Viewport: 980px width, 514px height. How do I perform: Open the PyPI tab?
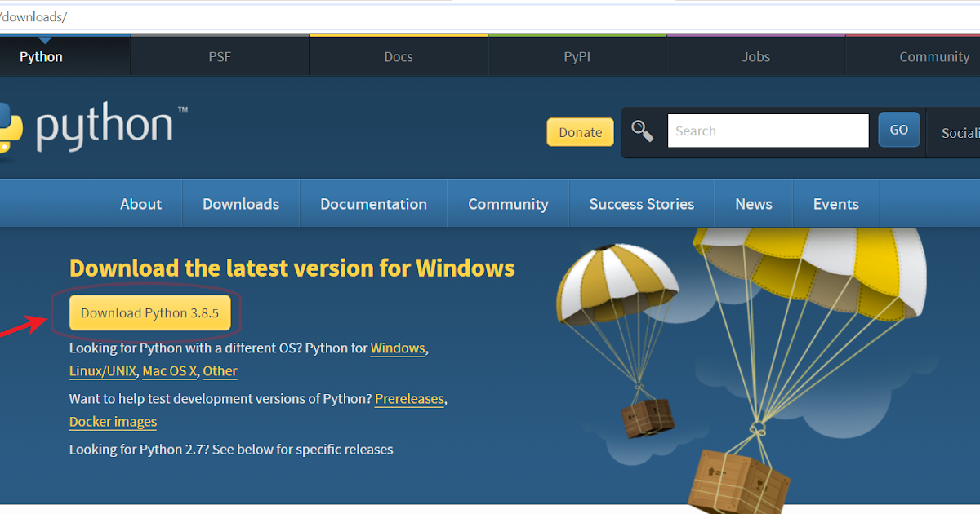tap(577, 55)
